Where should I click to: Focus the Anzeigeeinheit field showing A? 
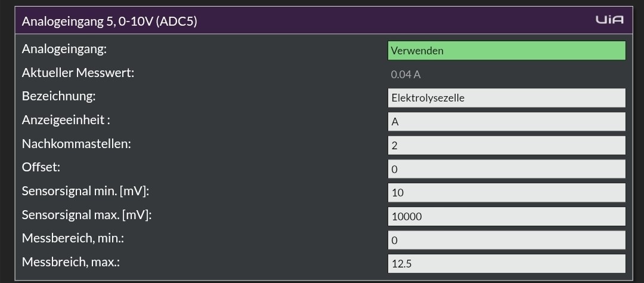pyautogui.click(x=507, y=122)
